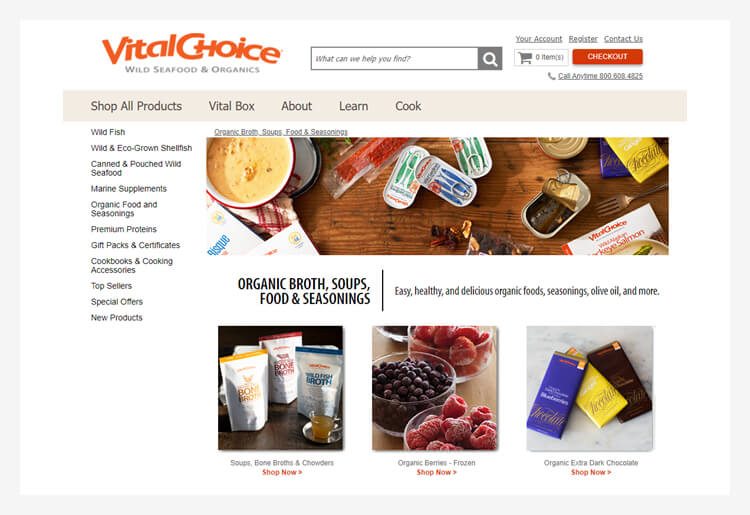
Task: Open the Contact Us link
Action: pyautogui.click(x=623, y=39)
